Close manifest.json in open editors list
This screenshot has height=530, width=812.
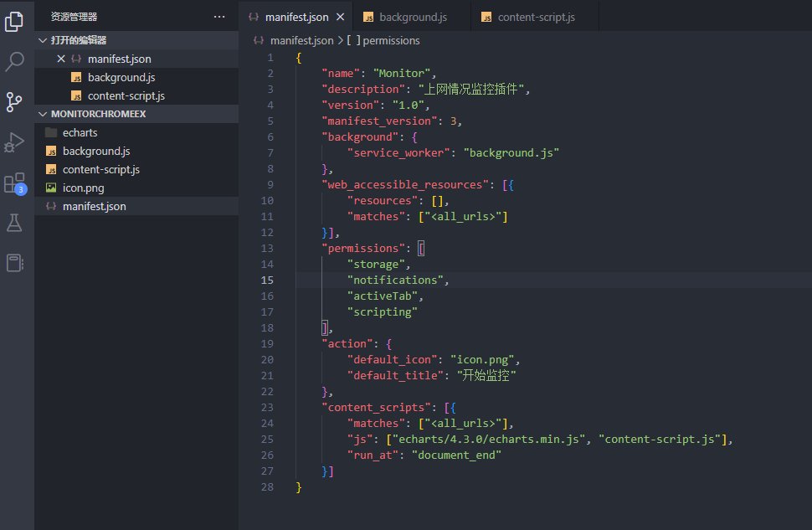coord(60,59)
